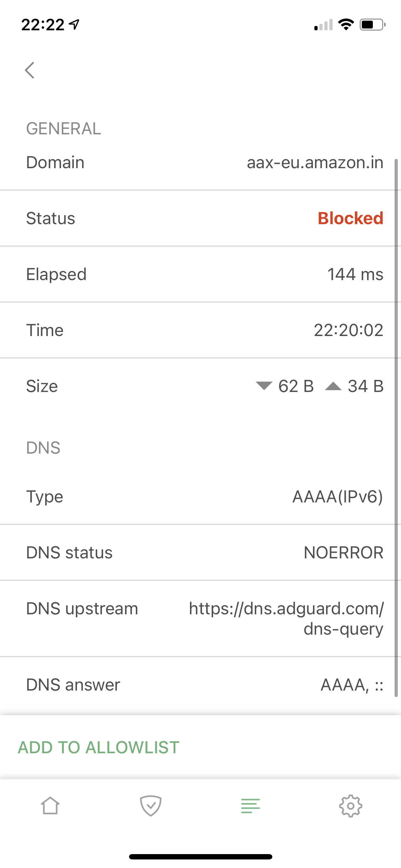Select the Blocked status value
The image size is (401, 868).
pos(350,218)
